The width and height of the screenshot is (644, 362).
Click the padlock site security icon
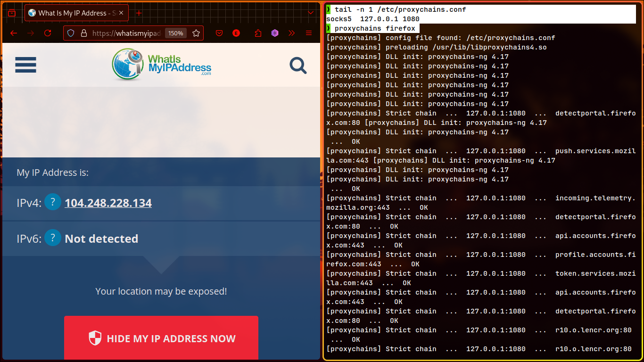click(x=84, y=33)
